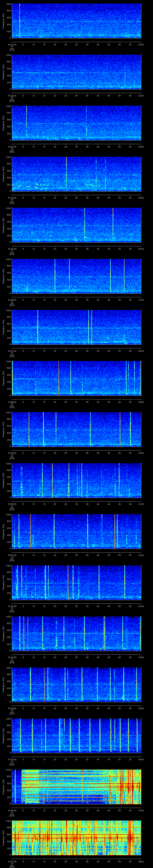Click the 30:00 end time label
The height and width of the screenshot is (868, 153).
(141, 453)
